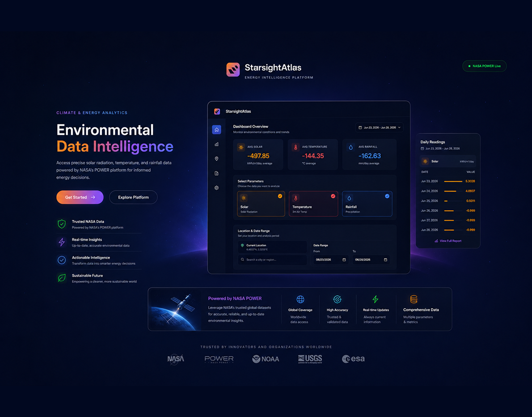Click the sun icon in AVG SOLAR card
Viewport: 532px width, 417px height.
click(241, 147)
